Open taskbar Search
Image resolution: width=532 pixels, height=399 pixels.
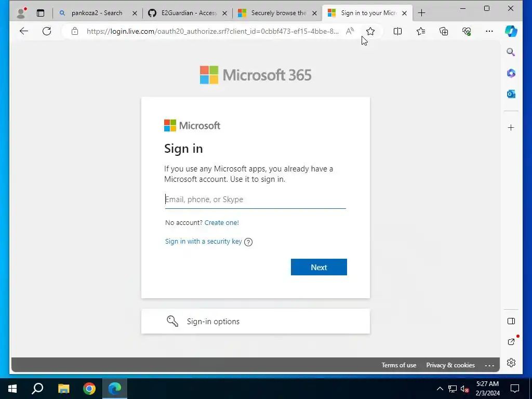[37, 389]
